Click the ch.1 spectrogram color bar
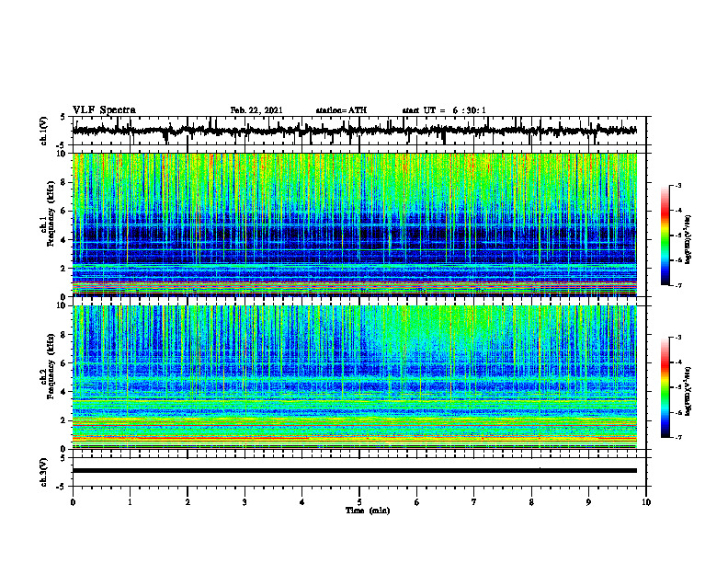The width and height of the screenshot is (728, 563). [665, 236]
